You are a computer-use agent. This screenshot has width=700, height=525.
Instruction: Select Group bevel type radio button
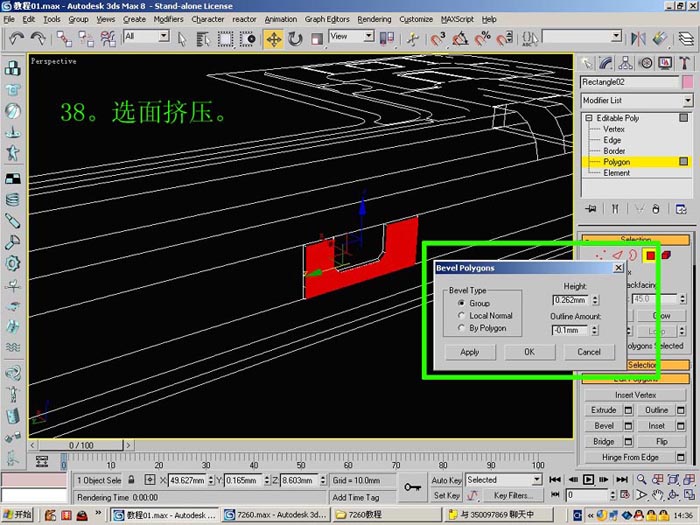click(462, 303)
